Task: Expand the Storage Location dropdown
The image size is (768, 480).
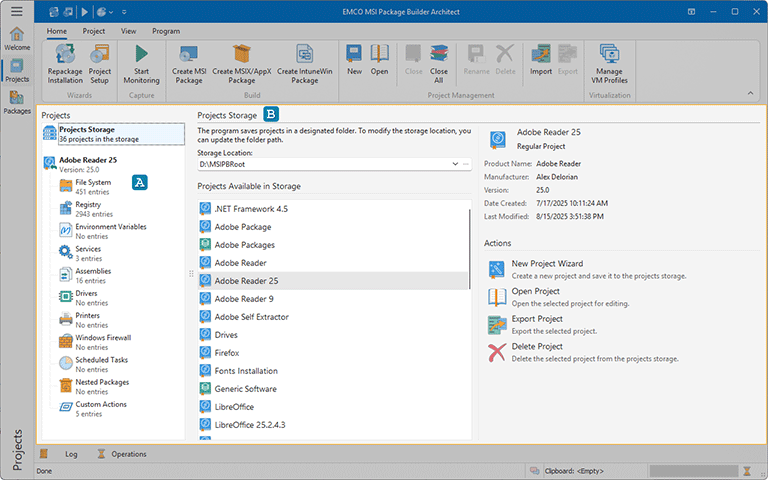Action: click(x=454, y=163)
